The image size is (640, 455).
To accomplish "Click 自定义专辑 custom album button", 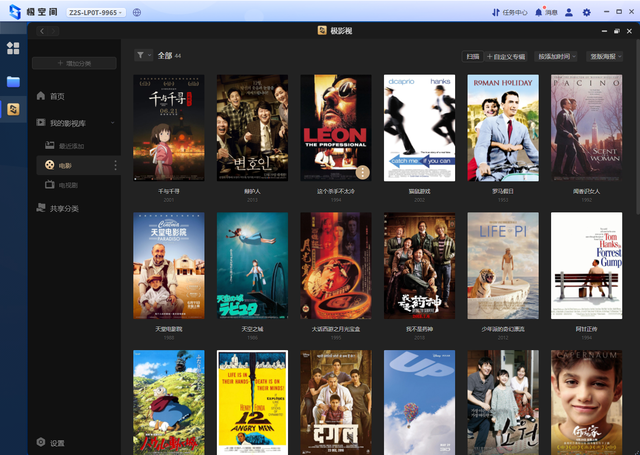I will 506,56.
